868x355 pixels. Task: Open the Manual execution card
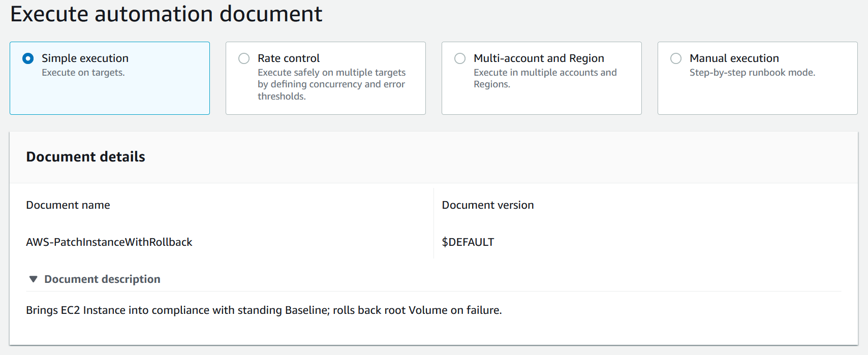pyautogui.click(x=756, y=78)
